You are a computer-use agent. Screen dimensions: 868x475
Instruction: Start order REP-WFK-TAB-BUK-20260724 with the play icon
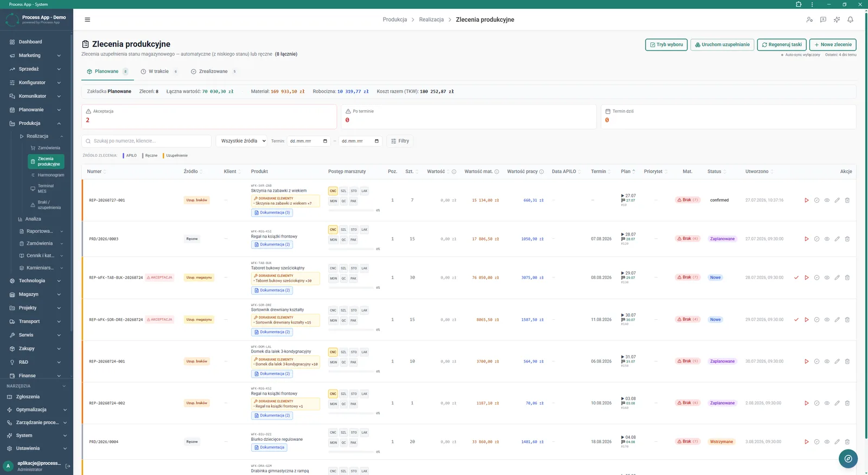coord(806,277)
